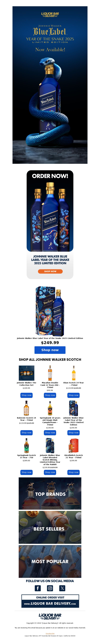
Task: Open the Instagram social media icon
Action: pos(50,588)
